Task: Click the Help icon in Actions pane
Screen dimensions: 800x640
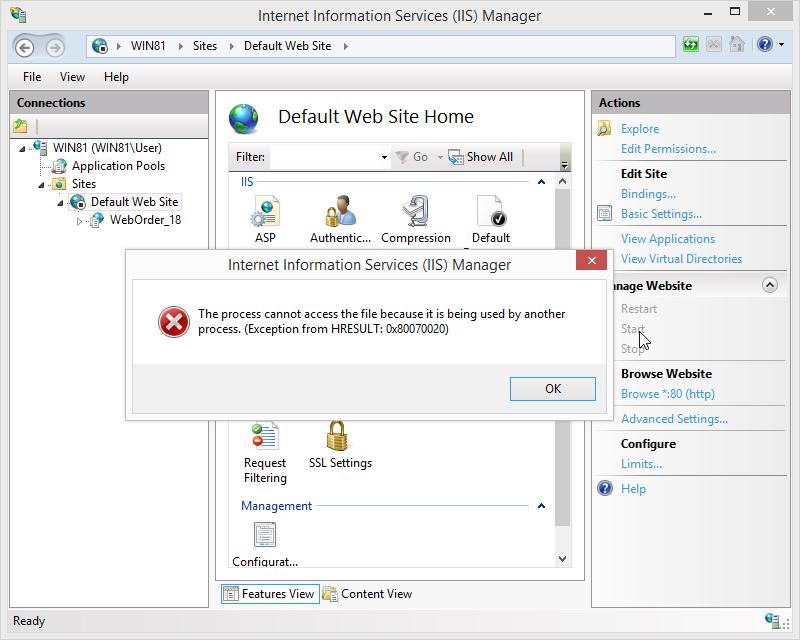Action: click(x=605, y=488)
